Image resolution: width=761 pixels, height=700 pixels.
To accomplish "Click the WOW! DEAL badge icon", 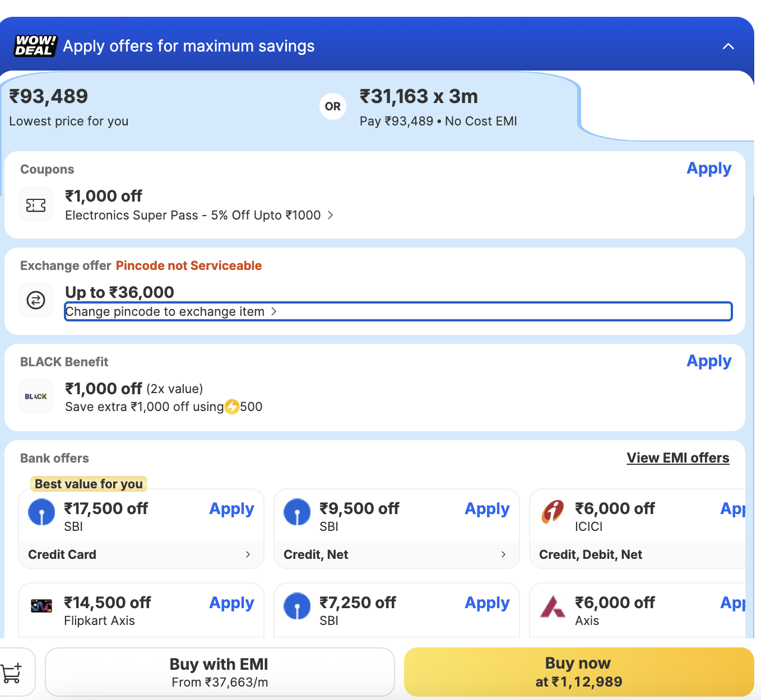I will click(35, 46).
